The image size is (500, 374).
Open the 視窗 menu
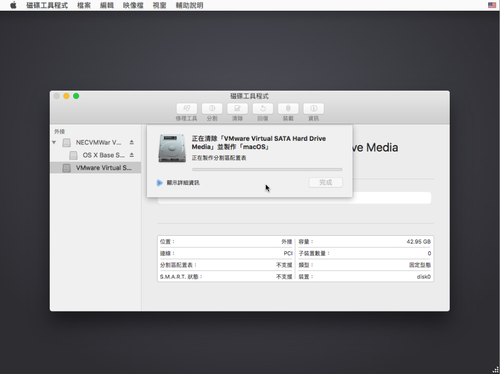[159, 5]
